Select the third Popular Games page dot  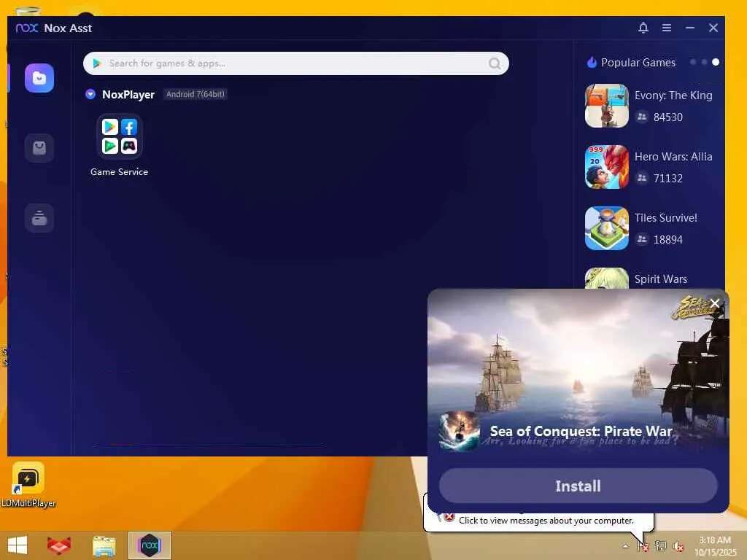[716, 63]
